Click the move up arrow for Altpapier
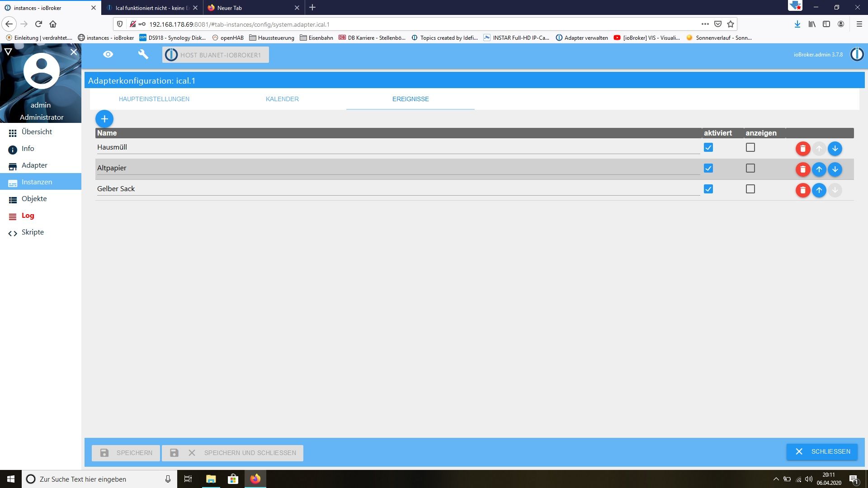 point(819,169)
